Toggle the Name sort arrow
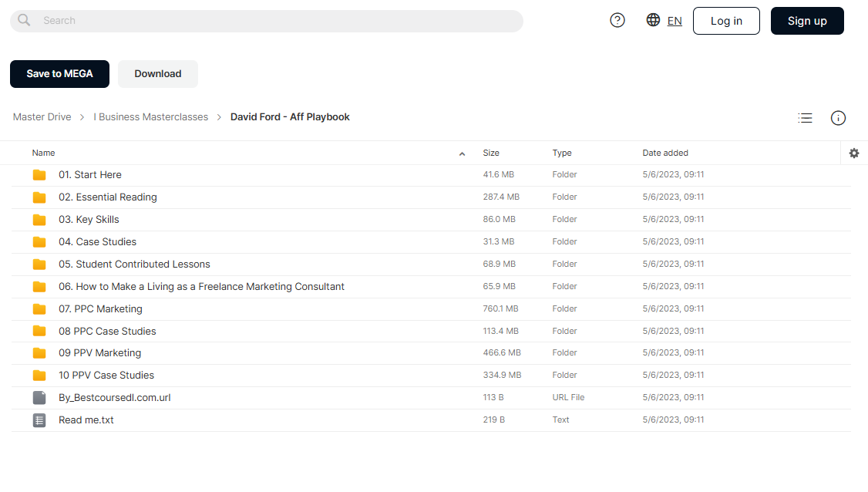 [x=462, y=154]
